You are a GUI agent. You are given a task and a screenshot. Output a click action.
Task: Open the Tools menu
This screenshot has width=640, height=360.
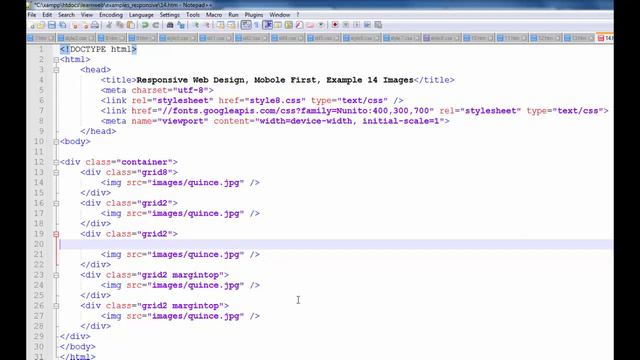point(193,15)
